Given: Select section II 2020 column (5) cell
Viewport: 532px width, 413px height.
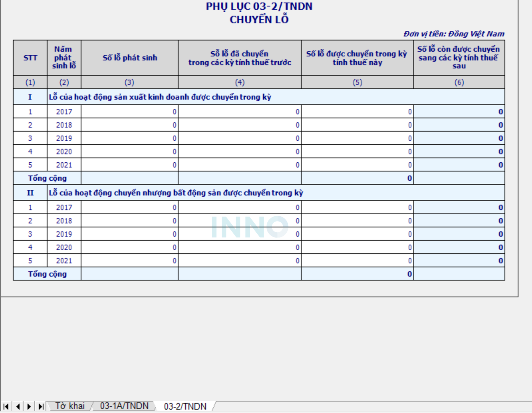Looking at the screenshot, I should [357, 248].
